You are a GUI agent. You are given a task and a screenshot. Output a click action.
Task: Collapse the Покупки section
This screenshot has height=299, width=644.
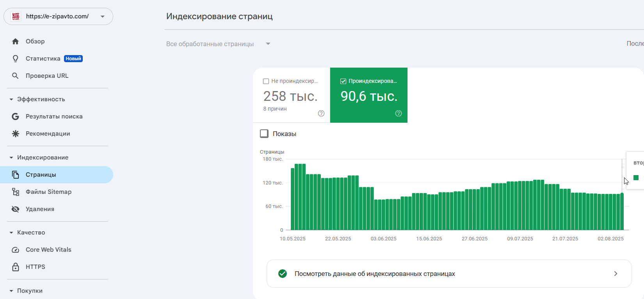(11, 291)
